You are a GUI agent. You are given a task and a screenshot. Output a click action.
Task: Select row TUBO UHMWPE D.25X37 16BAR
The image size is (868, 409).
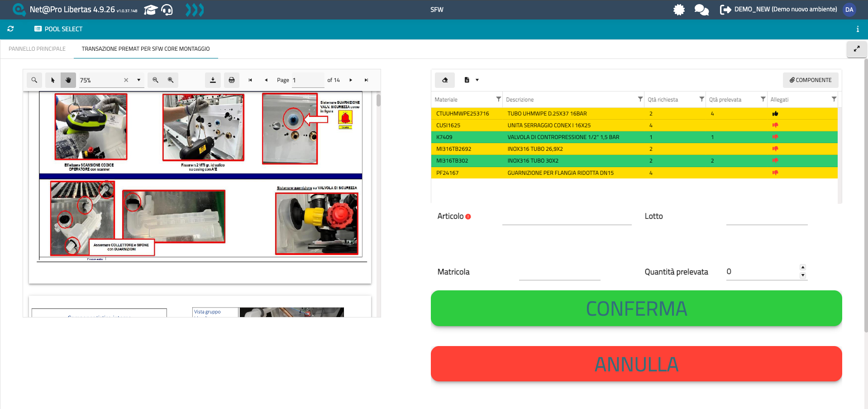(x=634, y=114)
